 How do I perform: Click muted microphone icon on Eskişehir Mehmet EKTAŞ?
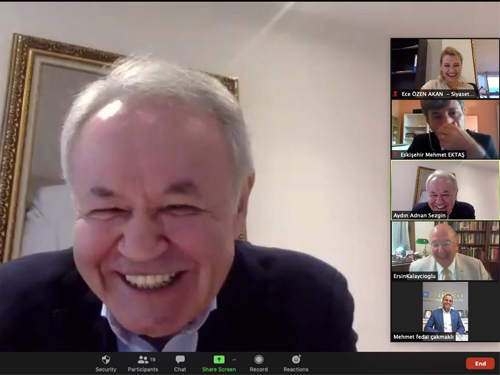tap(395, 155)
